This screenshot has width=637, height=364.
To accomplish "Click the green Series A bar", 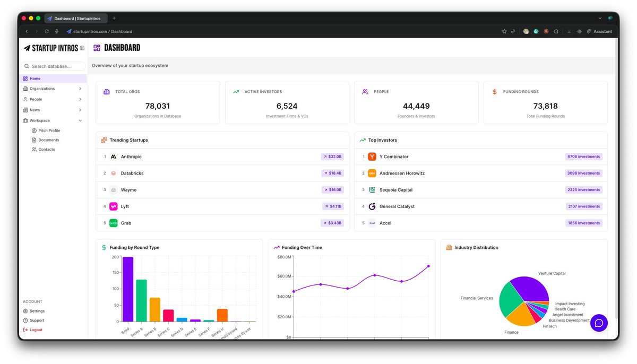I will pos(141,300).
